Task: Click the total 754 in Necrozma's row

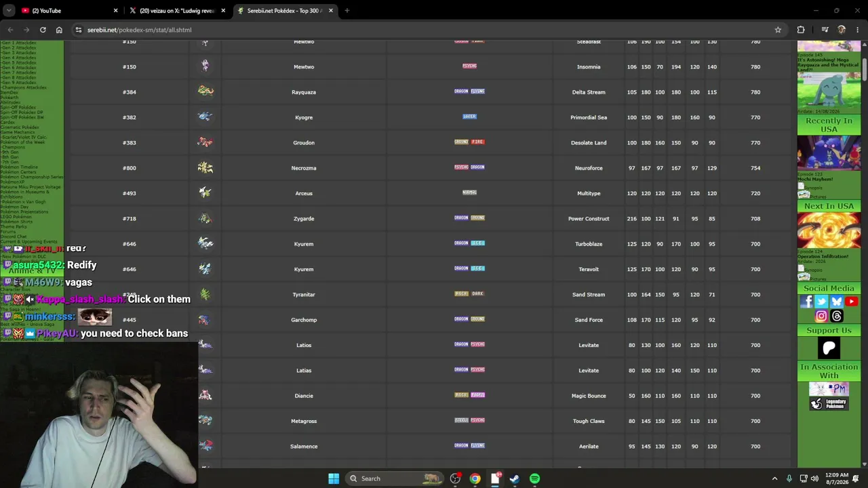Action: 755,168
